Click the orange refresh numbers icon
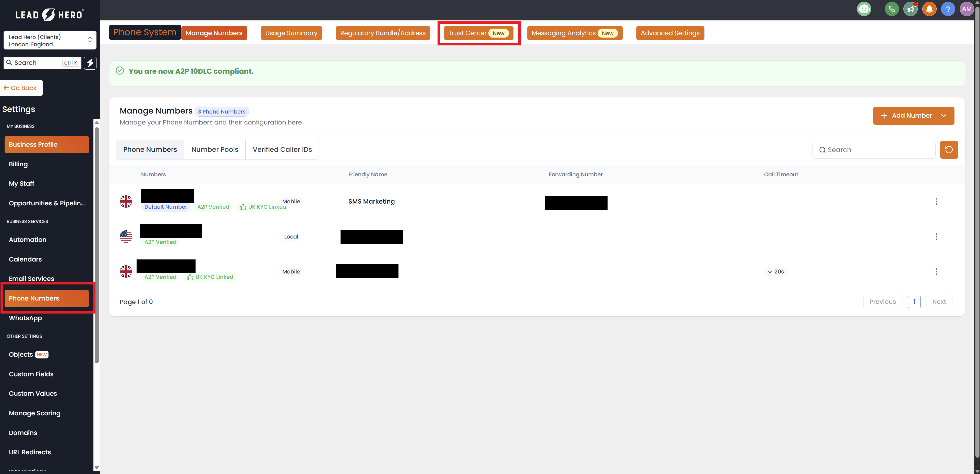 948,150
